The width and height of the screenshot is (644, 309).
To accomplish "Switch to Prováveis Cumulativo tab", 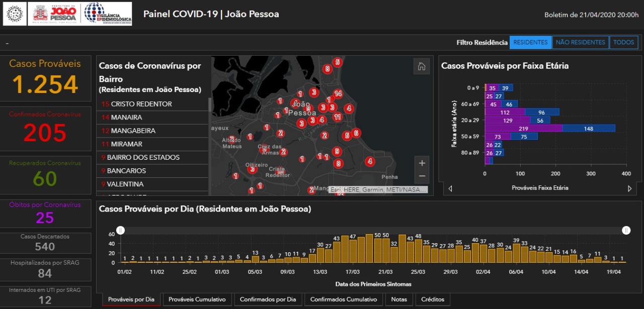I will (198, 299).
